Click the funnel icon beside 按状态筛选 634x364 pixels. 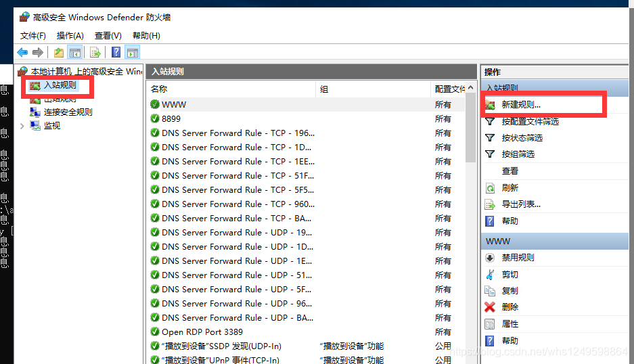(490, 138)
